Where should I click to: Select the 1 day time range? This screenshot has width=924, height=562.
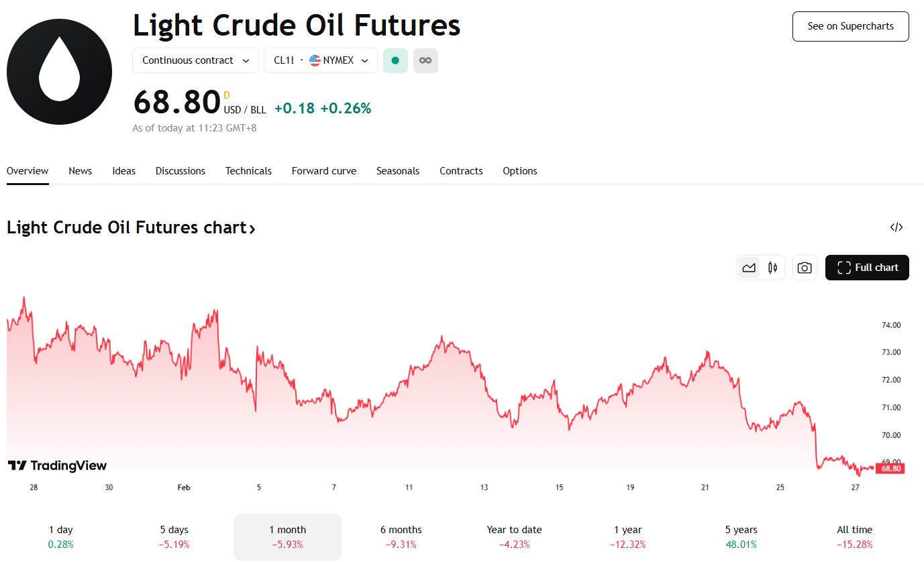click(x=61, y=537)
